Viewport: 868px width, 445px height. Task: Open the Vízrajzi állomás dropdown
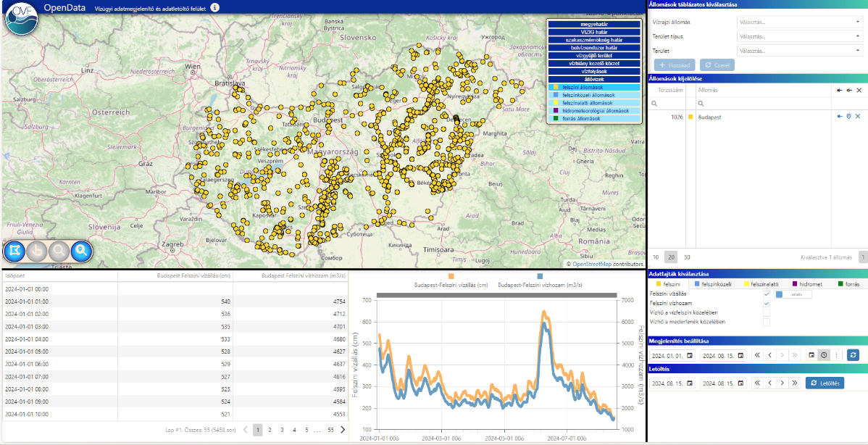point(799,22)
